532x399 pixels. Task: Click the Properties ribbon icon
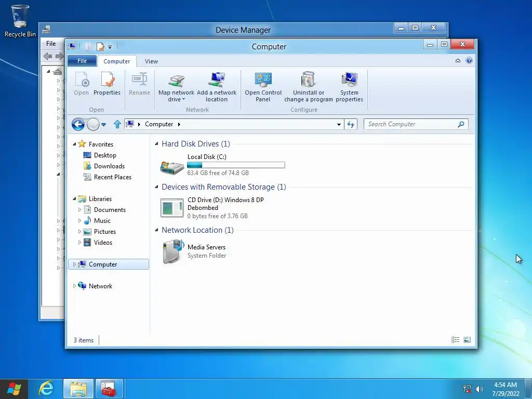tap(107, 84)
